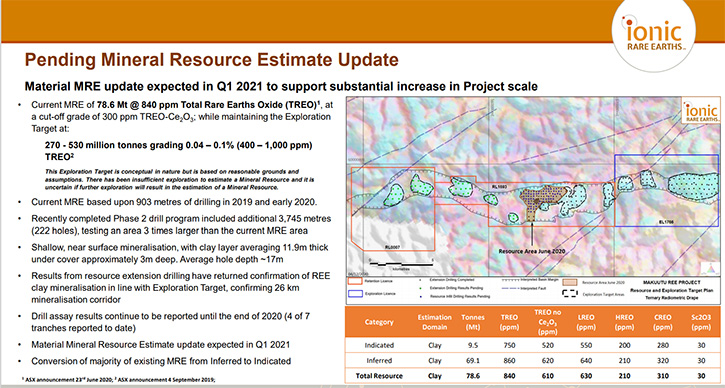Click the Resource Area June 2020 label
Viewport: 725px width, 388px height.
click(x=532, y=251)
